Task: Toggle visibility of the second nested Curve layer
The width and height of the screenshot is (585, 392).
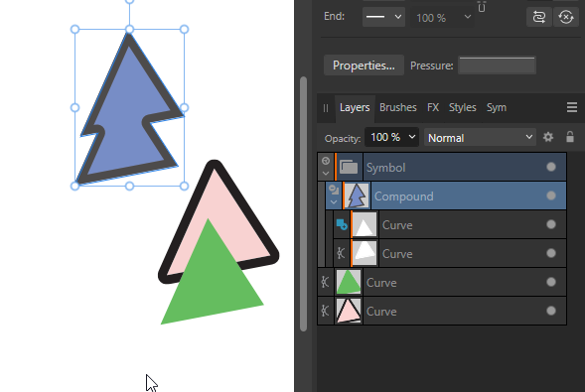Action: click(551, 253)
